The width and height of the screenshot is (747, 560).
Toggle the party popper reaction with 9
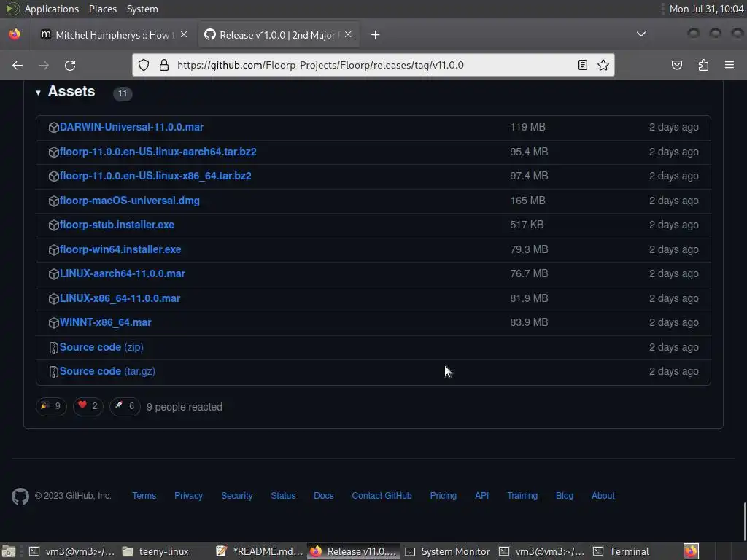tap(51, 406)
